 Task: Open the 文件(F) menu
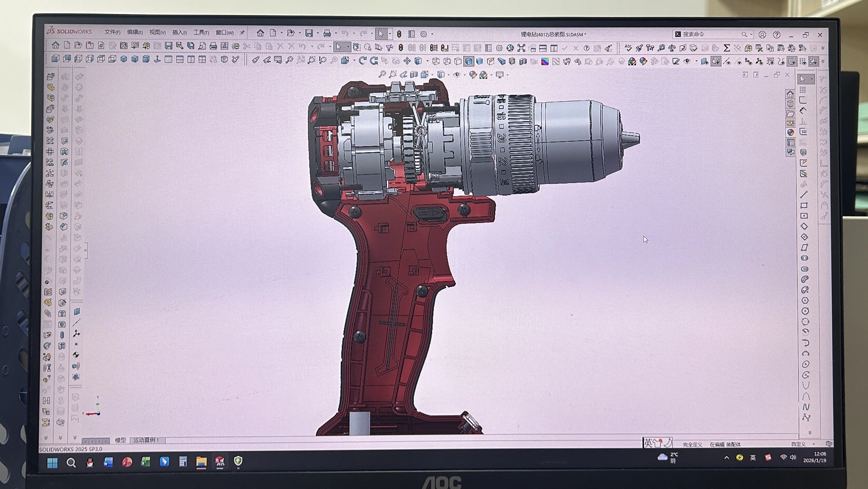pos(112,32)
